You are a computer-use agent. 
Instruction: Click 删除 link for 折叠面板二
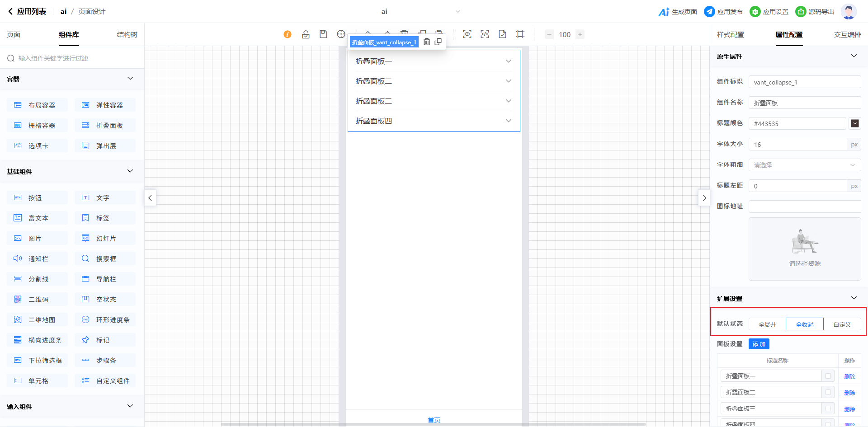pos(849,393)
